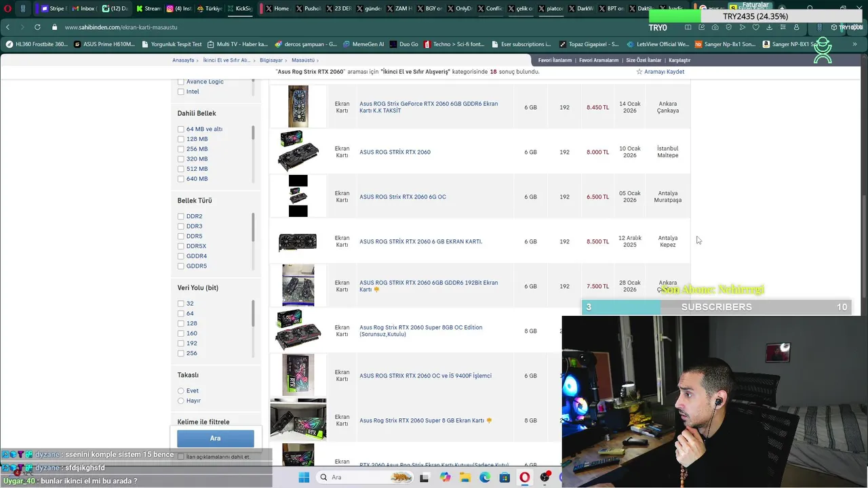
Task: Click the Task View taskbar icon
Action: 425,477
